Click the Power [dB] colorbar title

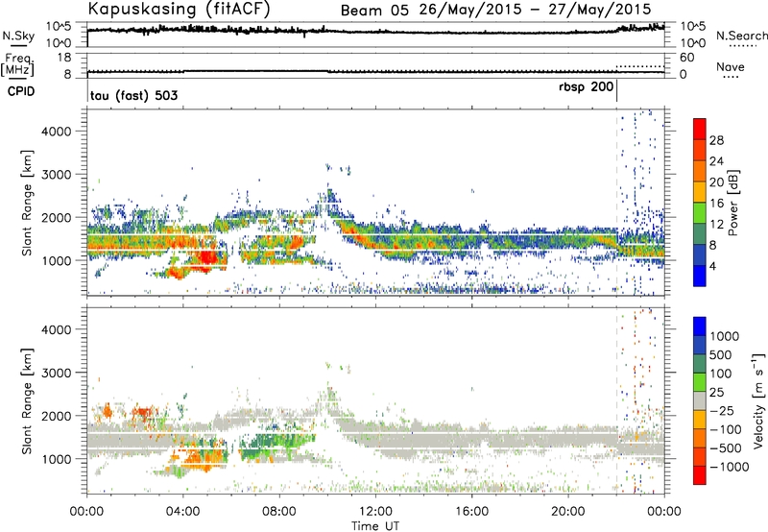pos(732,204)
